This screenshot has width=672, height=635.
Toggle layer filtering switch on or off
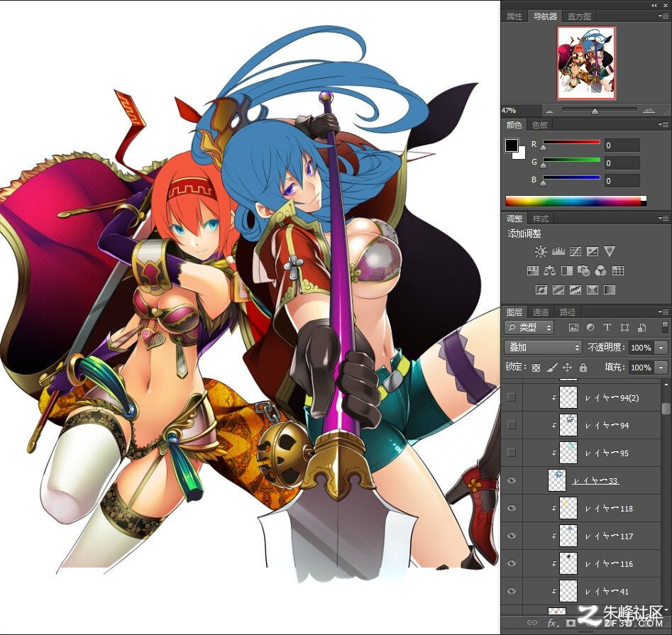665,327
